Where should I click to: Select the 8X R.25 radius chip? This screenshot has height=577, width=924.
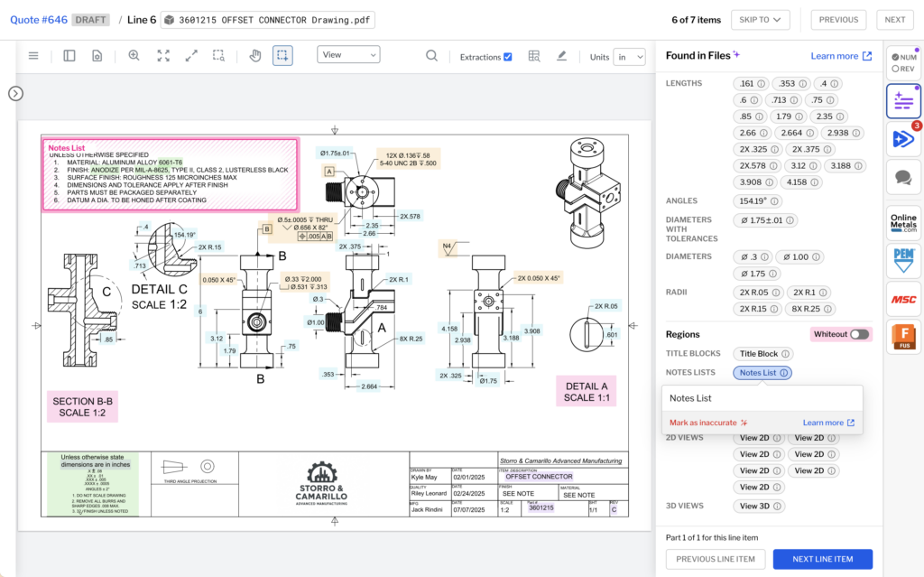811,309
